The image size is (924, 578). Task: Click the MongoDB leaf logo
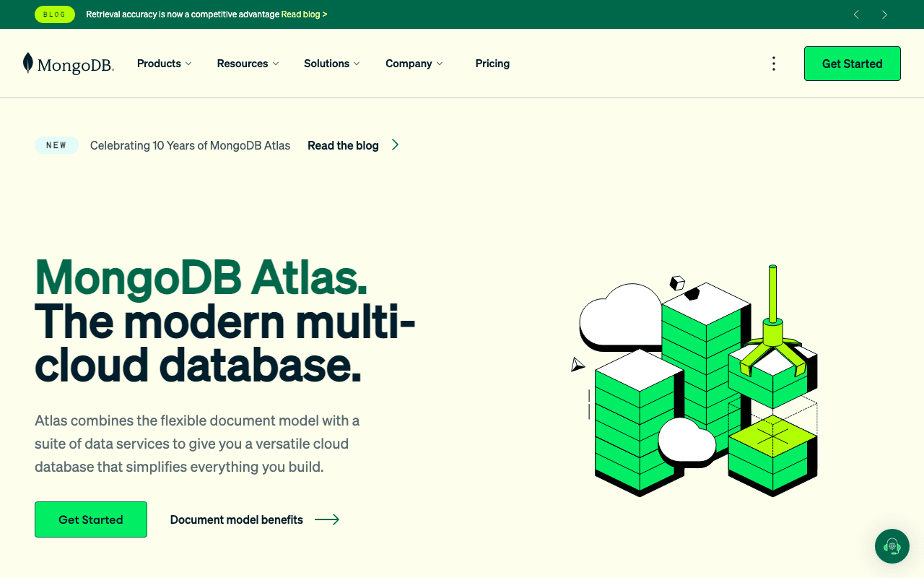(x=68, y=64)
